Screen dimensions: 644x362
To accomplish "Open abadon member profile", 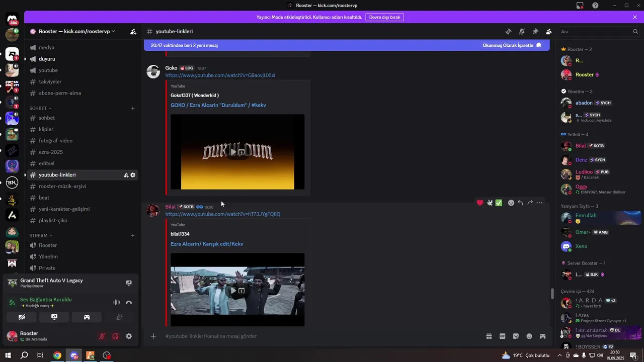I will pyautogui.click(x=600, y=103).
